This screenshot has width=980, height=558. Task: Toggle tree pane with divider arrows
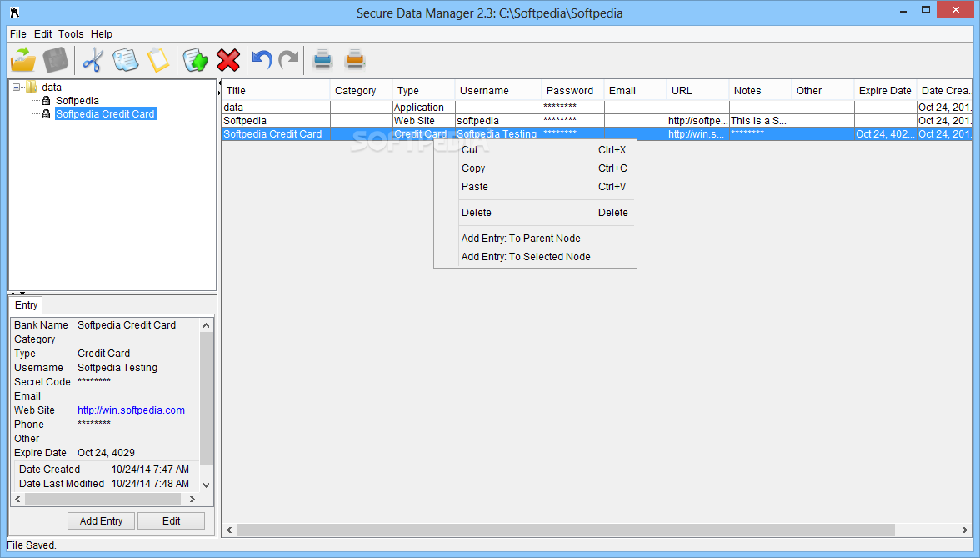tap(17, 293)
